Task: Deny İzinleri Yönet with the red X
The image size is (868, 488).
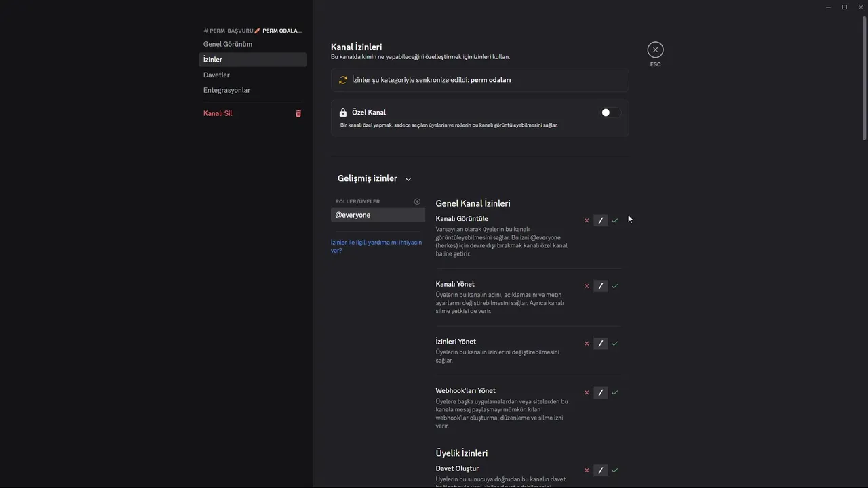Action: (x=587, y=344)
